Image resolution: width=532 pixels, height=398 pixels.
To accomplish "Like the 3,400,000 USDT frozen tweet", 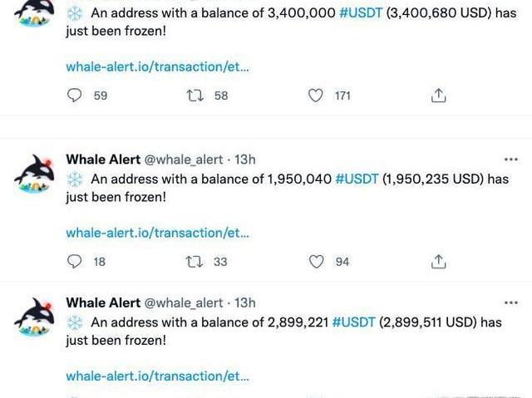I will pos(316,96).
